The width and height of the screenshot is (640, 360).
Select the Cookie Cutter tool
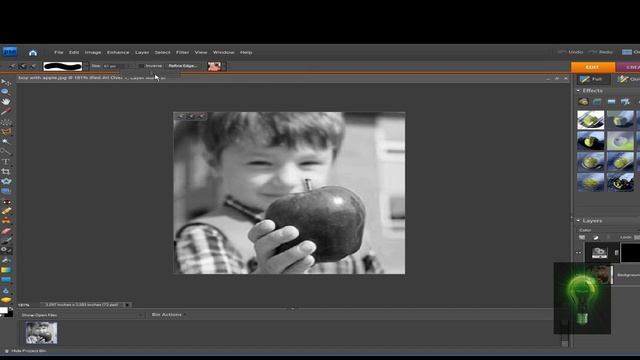(6, 181)
